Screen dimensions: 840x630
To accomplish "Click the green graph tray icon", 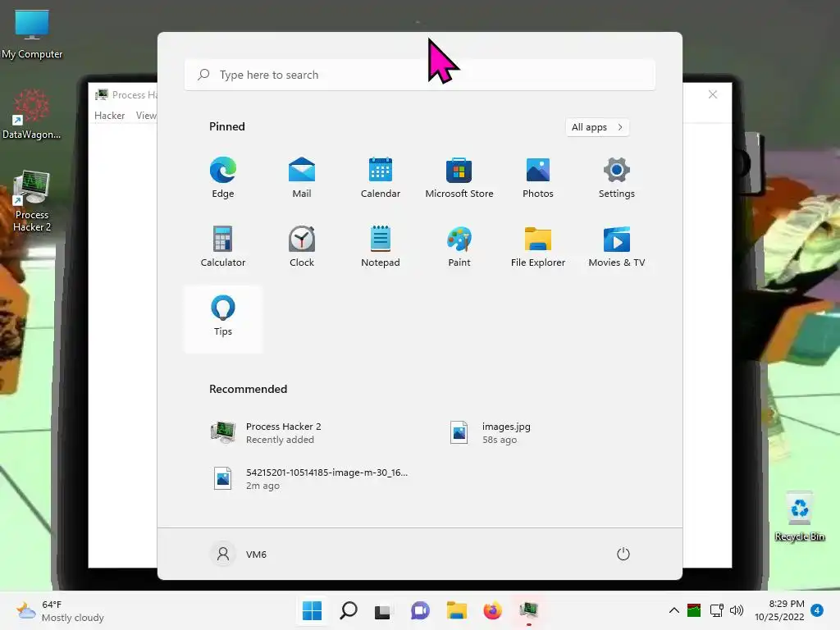I will click(x=694, y=610).
